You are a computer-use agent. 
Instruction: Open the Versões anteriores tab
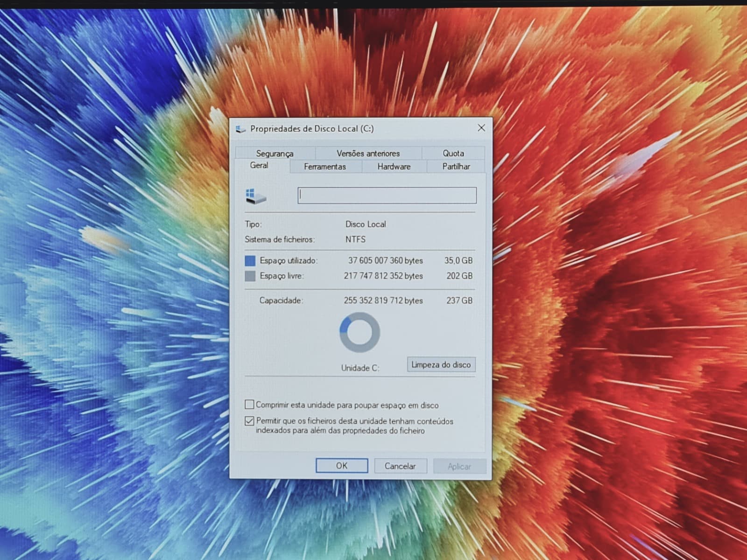point(368,153)
